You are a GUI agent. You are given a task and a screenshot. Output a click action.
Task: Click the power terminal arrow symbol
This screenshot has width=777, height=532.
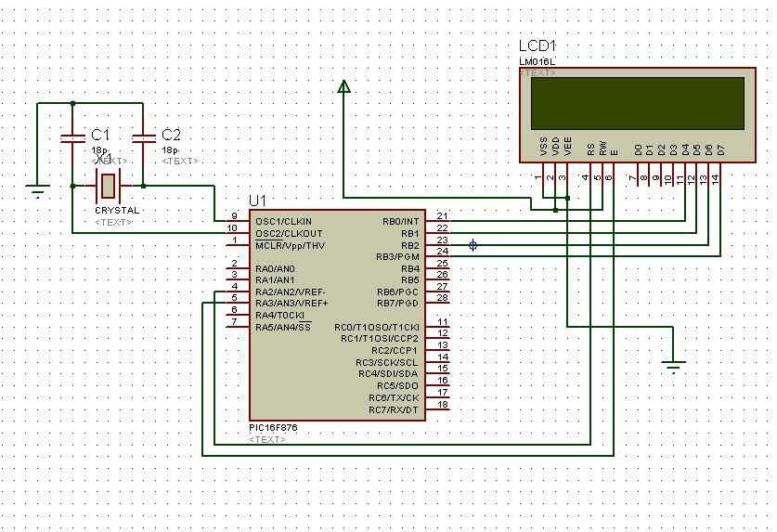[x=343, y=86]
